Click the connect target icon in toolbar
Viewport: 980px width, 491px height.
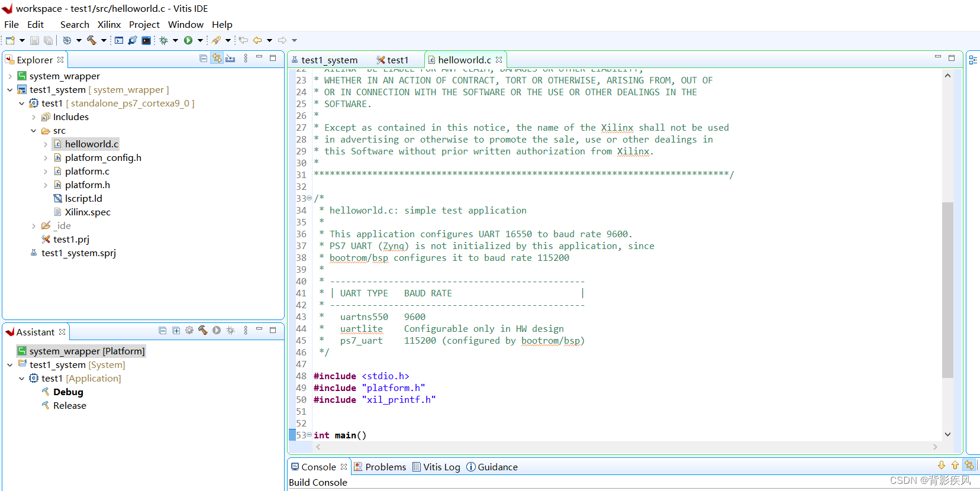click(133, 40)
